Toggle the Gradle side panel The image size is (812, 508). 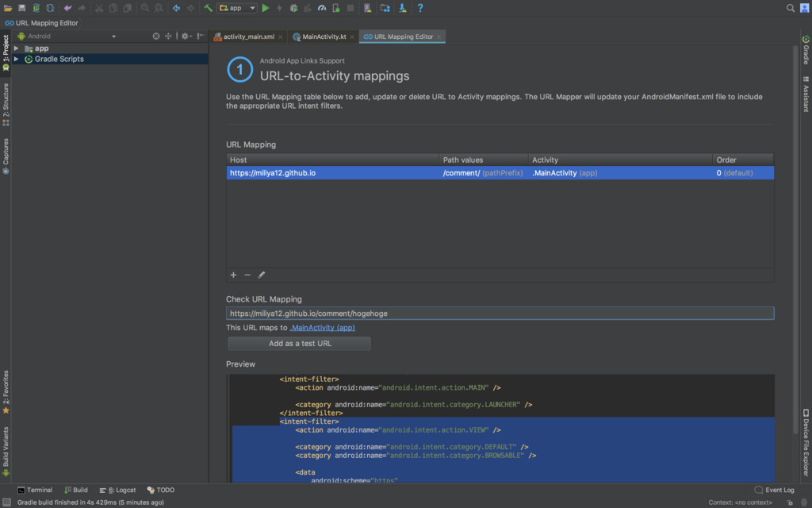coord(806,50)
